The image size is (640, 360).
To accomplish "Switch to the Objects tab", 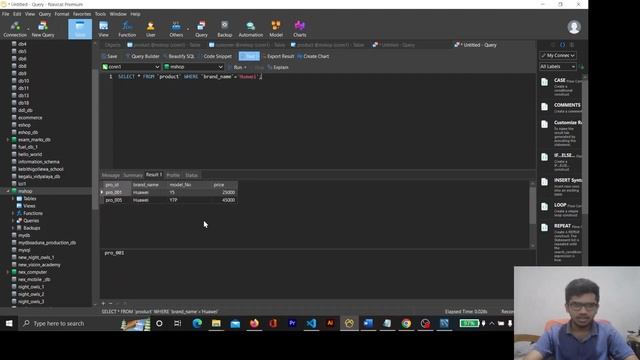I will (112, 45).
